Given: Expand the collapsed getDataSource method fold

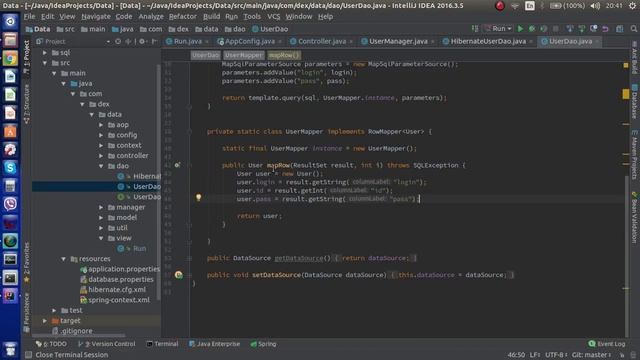Looking at the screenshot, I should pyautogui.click(x=189, y=258).
